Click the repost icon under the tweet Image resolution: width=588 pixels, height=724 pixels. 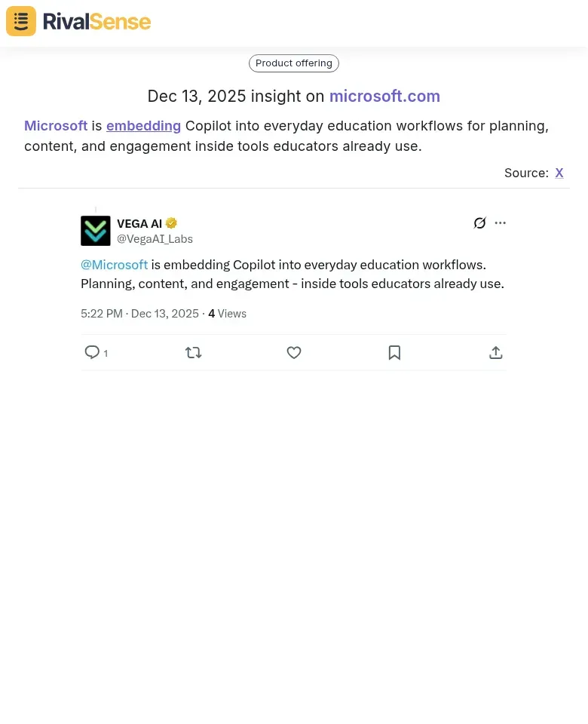(193, 352)
